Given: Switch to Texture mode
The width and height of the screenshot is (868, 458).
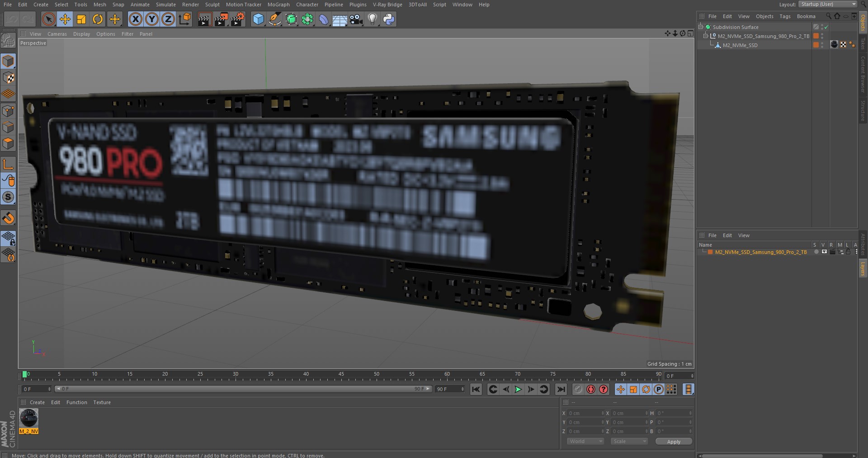Looking at the screenshot, I should pyautogui.click(x=8, y=78).
